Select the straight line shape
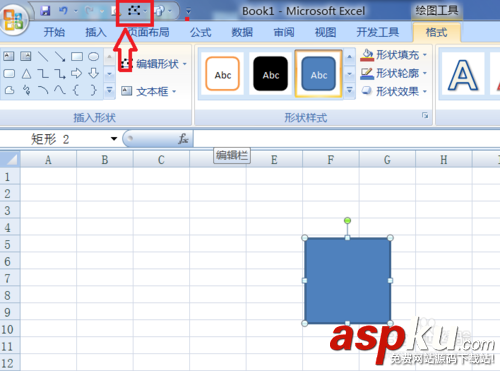500x371 pixels. [43, 56]
